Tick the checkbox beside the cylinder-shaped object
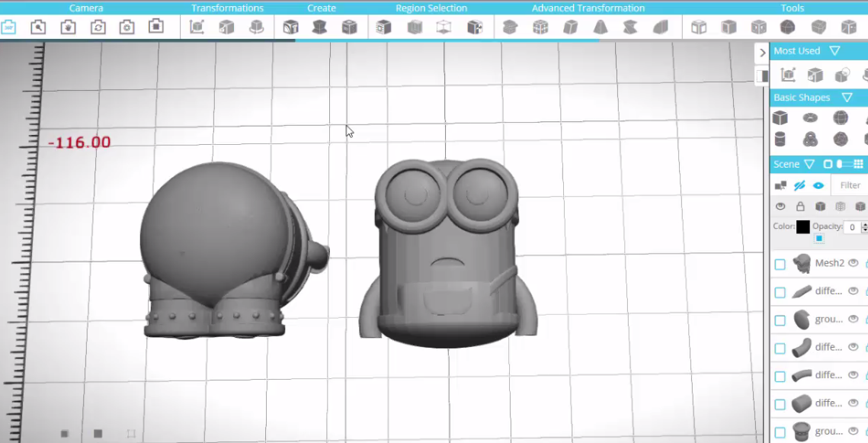 coord(780,404)
